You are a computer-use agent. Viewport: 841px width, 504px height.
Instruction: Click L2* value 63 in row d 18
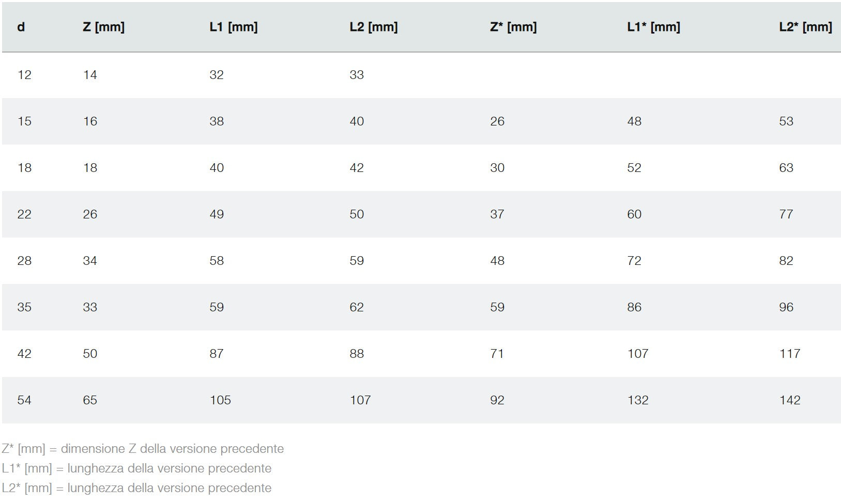[x=786, y=168]
